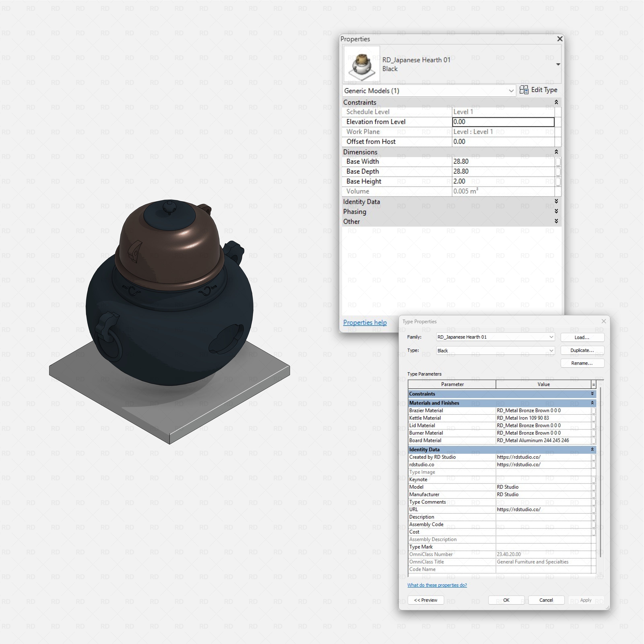Image resolution: width=644 pixels, height=644 pixels.
Task: Expand the Identity Data section in Properties
Action: 556,201
